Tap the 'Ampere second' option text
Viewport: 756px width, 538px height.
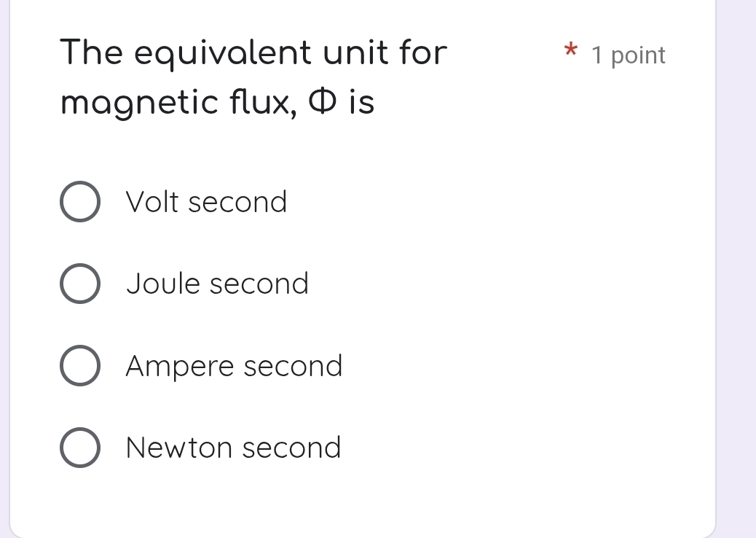[x=234, y=366]
